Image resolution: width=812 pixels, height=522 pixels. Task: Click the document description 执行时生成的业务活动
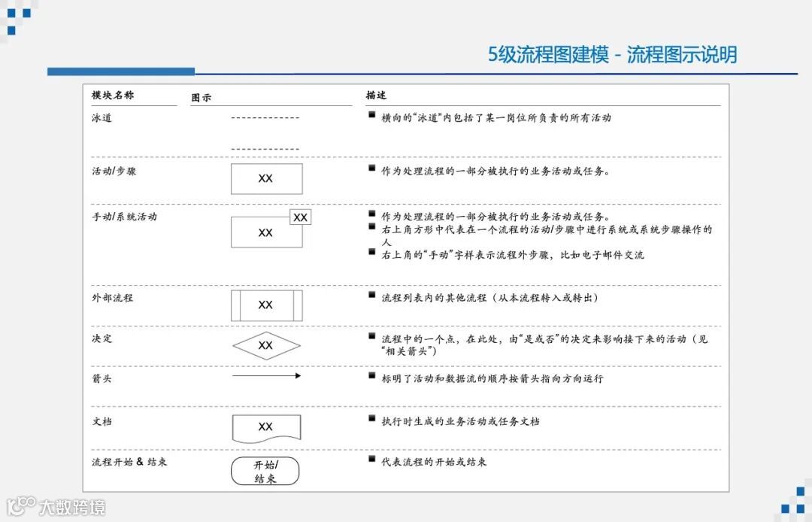(x=460, y=421)
